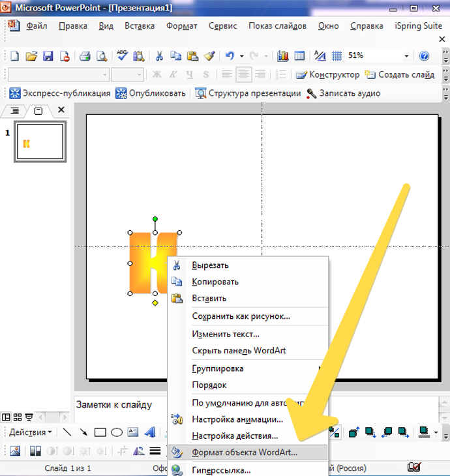The width and height of the screenshot is (450, 476).
Task: Toggle show formatting icon
Action: (x=320, y=56)
